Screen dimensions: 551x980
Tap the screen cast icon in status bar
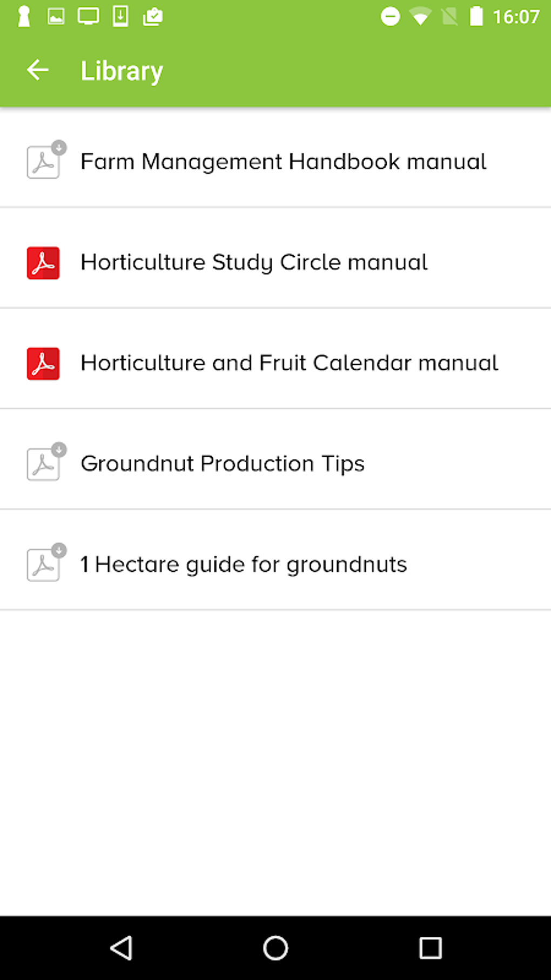coord(88,16)
